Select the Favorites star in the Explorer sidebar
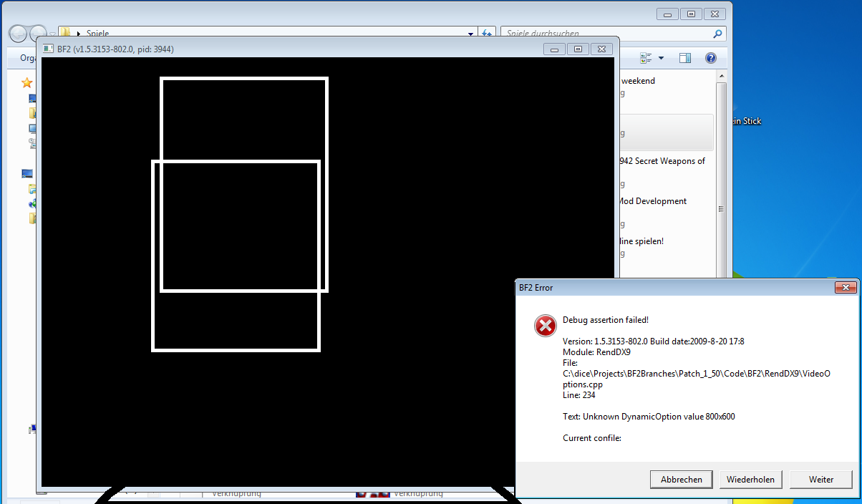This screenshot has height=504, width=862. [27, 83]
